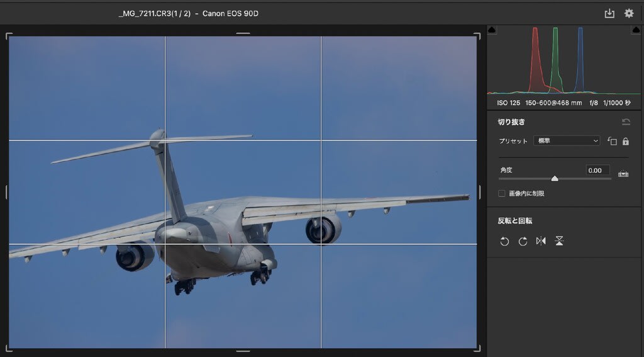
Task: Flip image horizontally
Action: coord(541,241)
